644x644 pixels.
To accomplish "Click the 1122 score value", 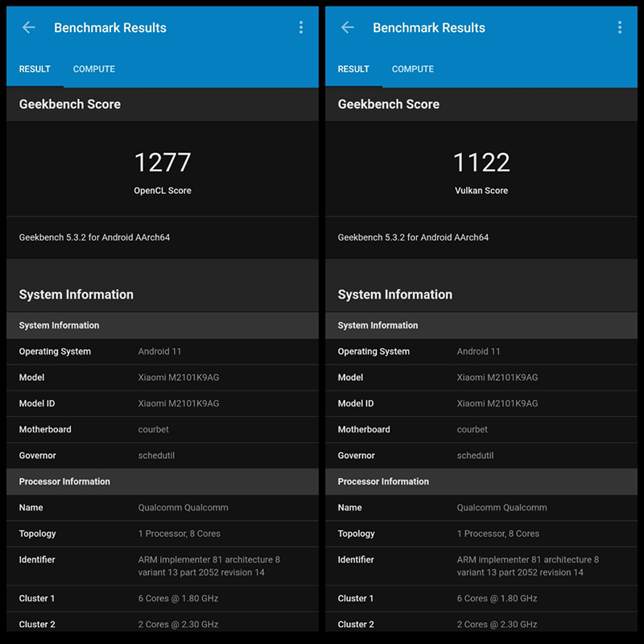I will pyautogui.click(x=481, y=163).
